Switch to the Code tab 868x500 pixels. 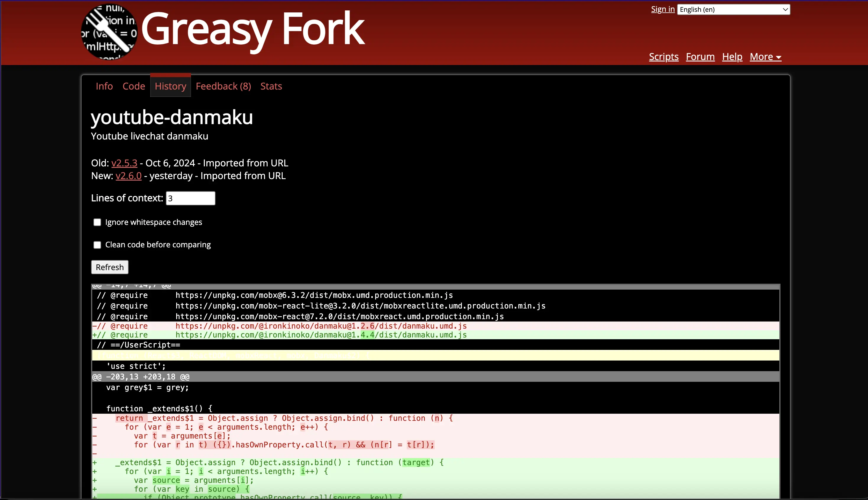(x=134, y=86)
